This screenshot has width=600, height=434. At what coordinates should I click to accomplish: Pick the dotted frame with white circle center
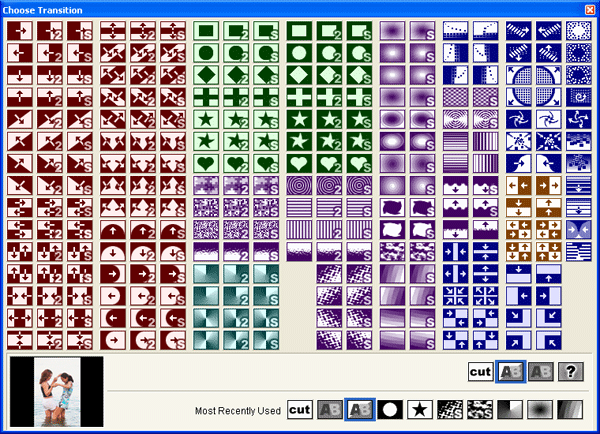(579, 31)
